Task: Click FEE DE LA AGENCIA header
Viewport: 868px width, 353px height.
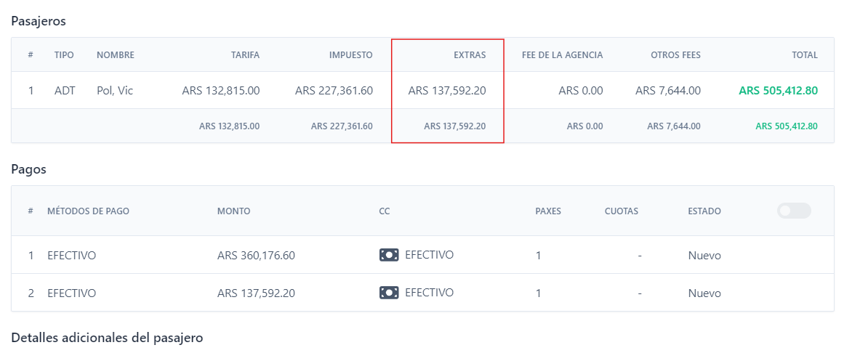Action: (x=562, y=54)
